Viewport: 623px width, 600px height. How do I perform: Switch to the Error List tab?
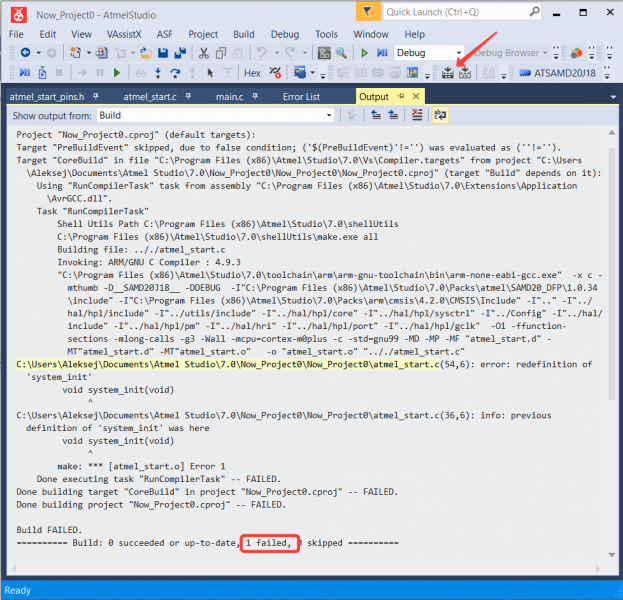pos(301,97)
